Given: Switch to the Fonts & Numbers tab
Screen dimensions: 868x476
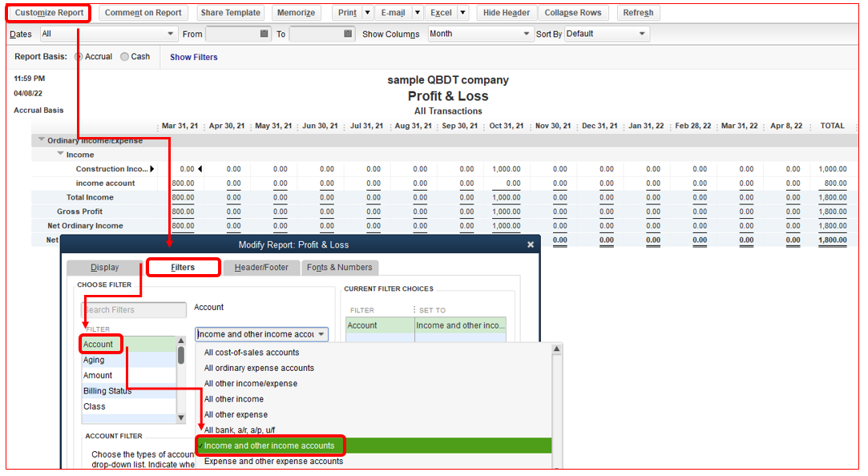Looking at the screenshot, I should tap(339, 268).
